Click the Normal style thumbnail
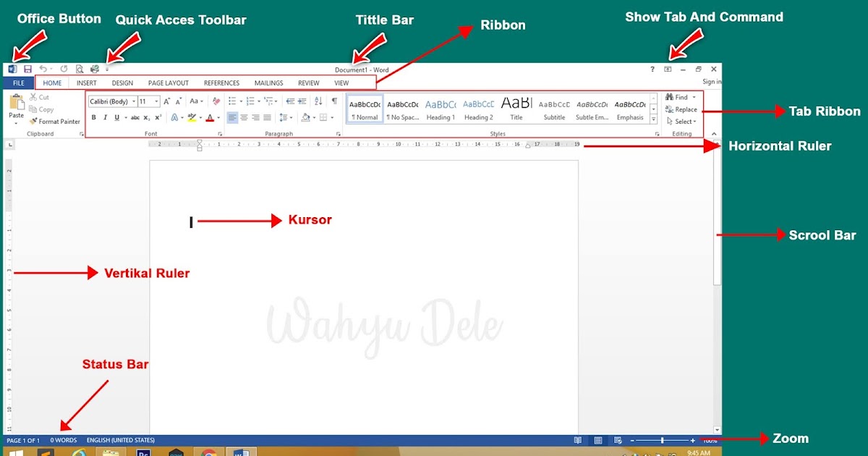Screen dimensions: 868x456 point(364,109)
